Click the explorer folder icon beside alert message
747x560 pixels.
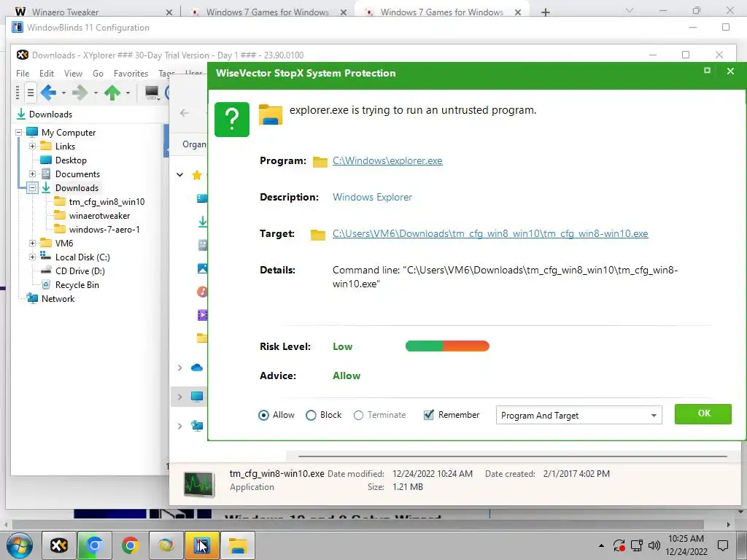point(271,114)
